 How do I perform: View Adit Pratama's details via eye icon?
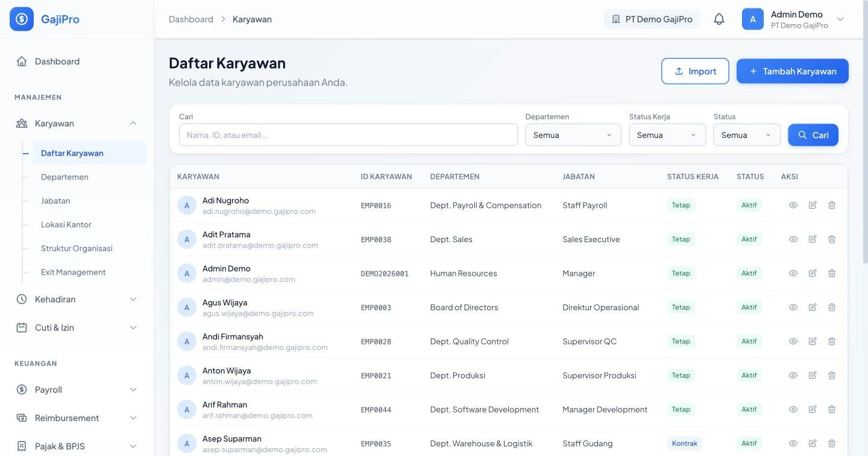793,239
